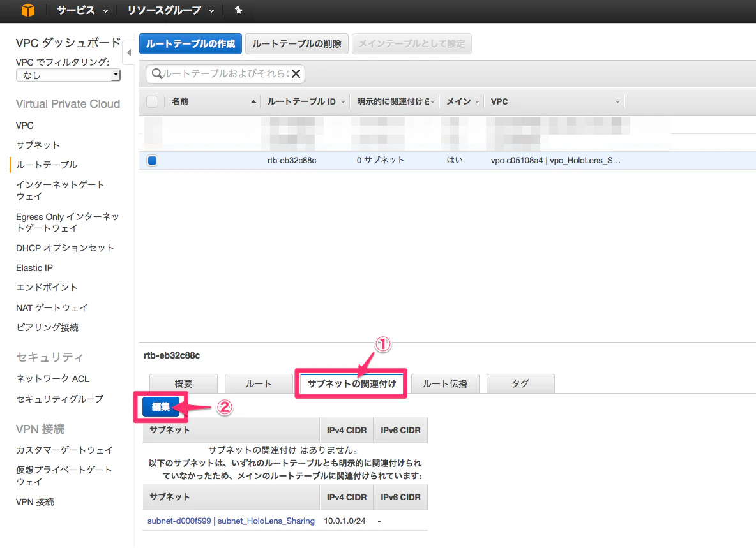Switch to the ルート伝播 tab
This screenshot has height=548, width=756.
[445, 384]
